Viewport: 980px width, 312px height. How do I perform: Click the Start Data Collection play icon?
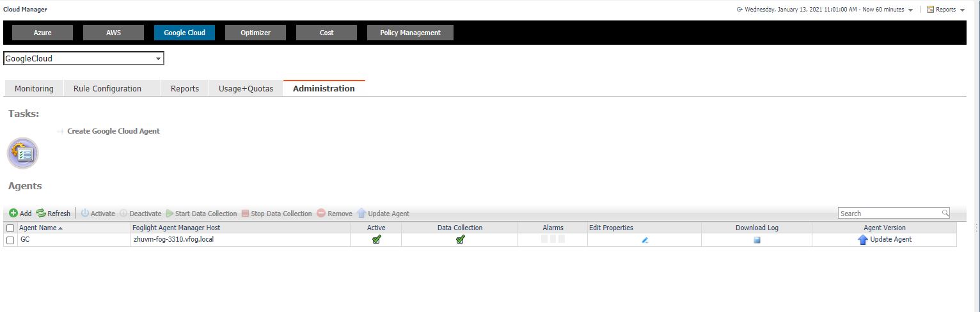click(x=170, y=214)
